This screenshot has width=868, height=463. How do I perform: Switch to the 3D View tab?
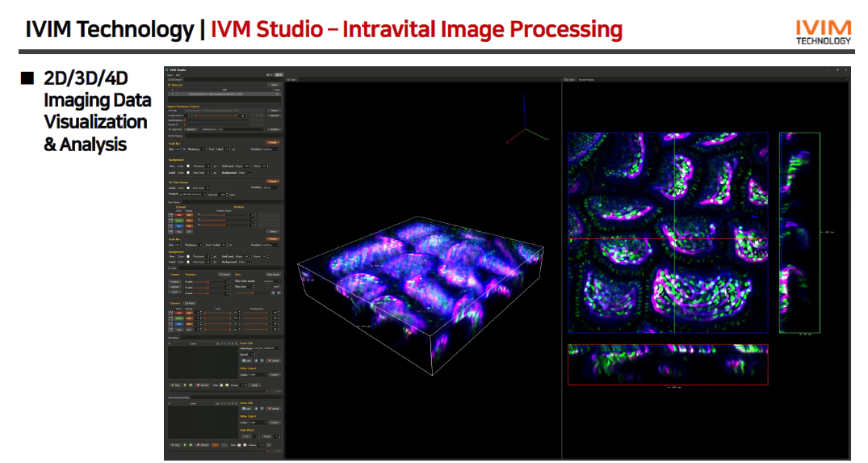tap(292, 80)
